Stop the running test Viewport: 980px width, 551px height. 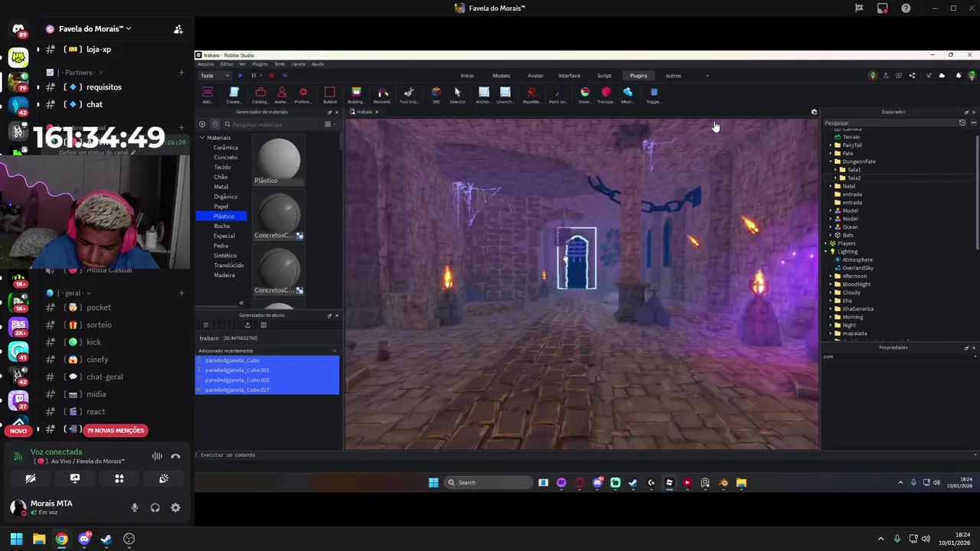[271, 76]
